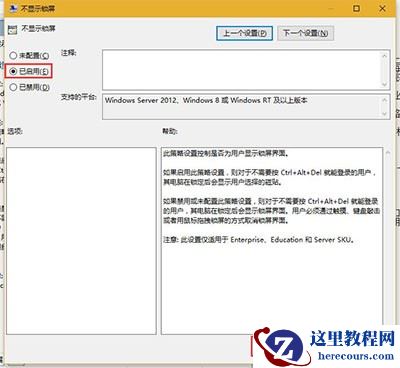
Task: Click the note text about Enterprise, Education SKU
Action: tap(259, 240)
